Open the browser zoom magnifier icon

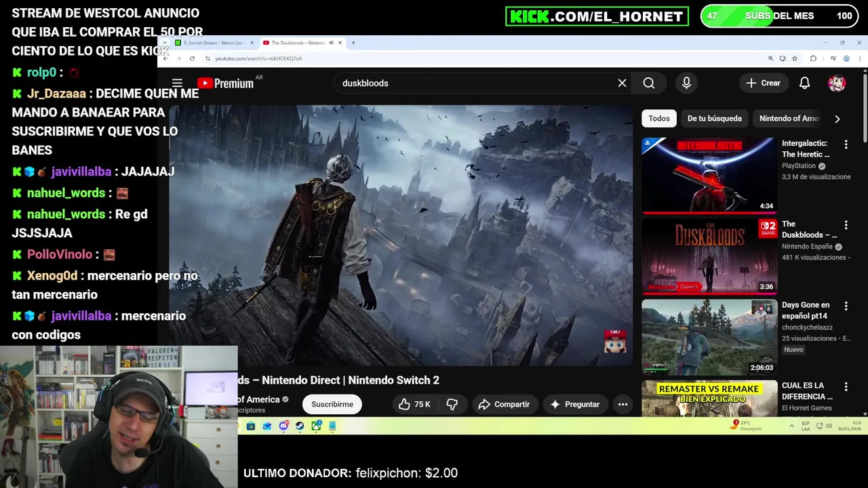point(770,58)
